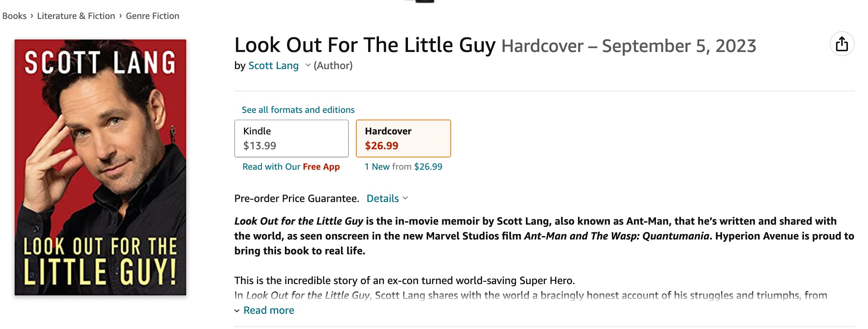Select the Kindle format box
Viewport: 868px width, 329px height.
291,138
